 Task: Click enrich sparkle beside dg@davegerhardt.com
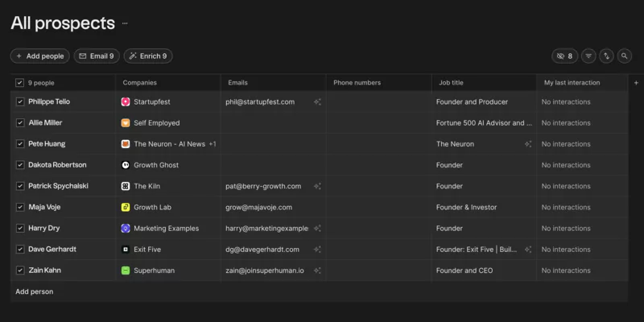coord(317,250)
